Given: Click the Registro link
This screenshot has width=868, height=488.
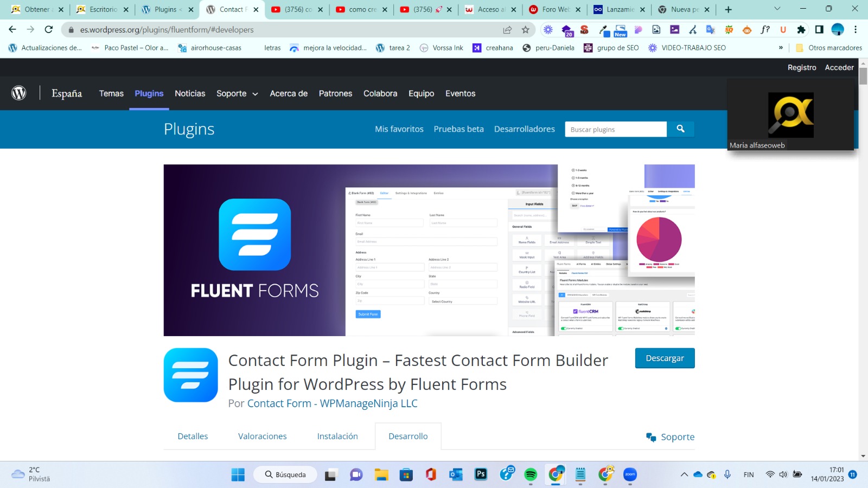Looking at the screenshot, I should click(x=802, y=67).
